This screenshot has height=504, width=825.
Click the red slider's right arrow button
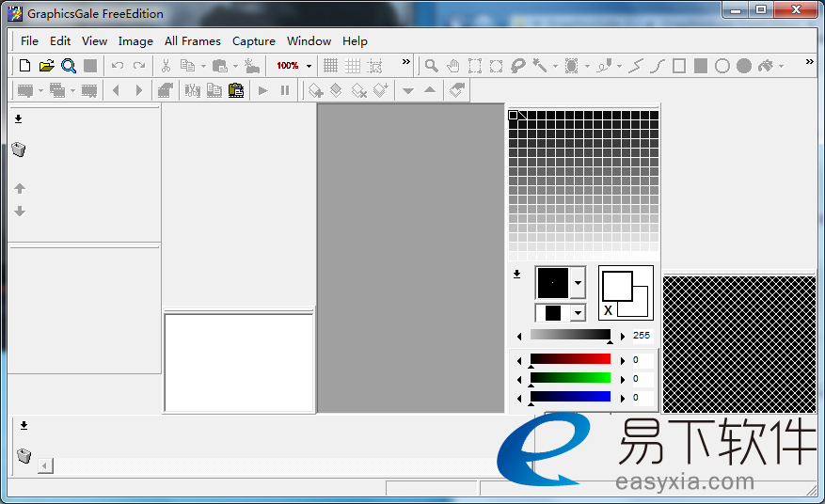621,360
